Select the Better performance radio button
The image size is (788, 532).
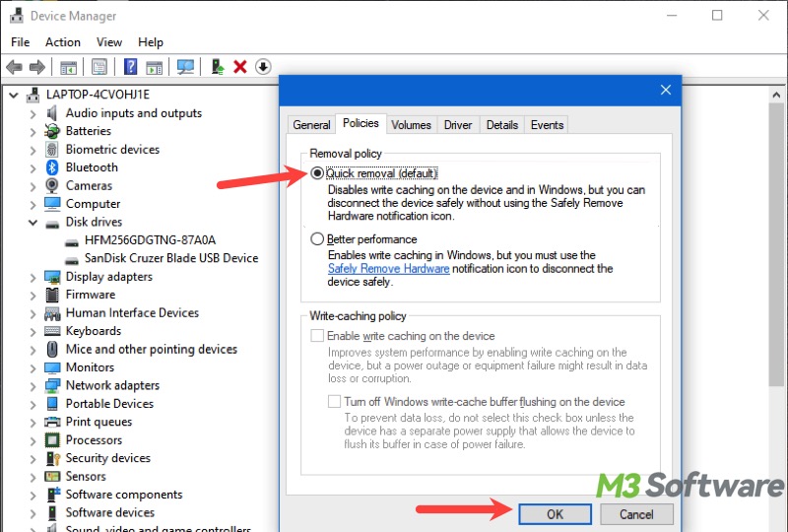point(317,238)
